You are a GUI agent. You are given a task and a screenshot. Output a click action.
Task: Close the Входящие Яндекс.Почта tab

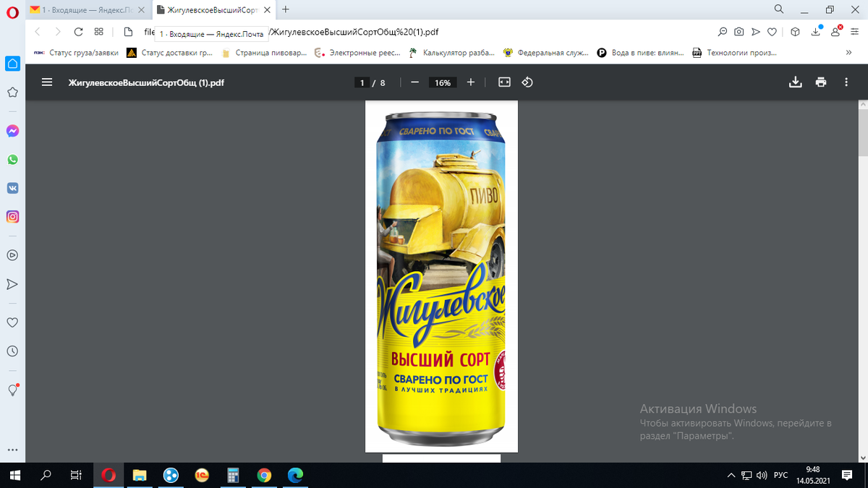140,9
